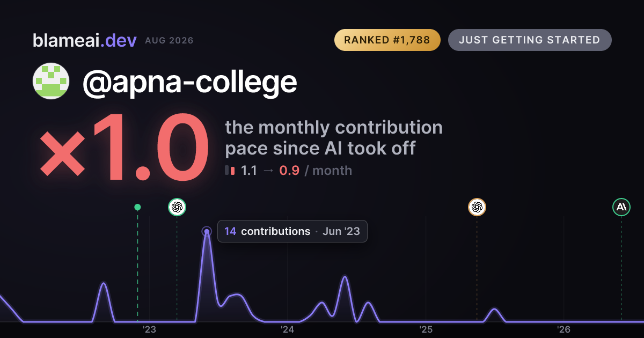This screenshot has width=644, height=338.
Task: Click the highlighted Jun '23 peak point
Action: click(x=207, y=231)
